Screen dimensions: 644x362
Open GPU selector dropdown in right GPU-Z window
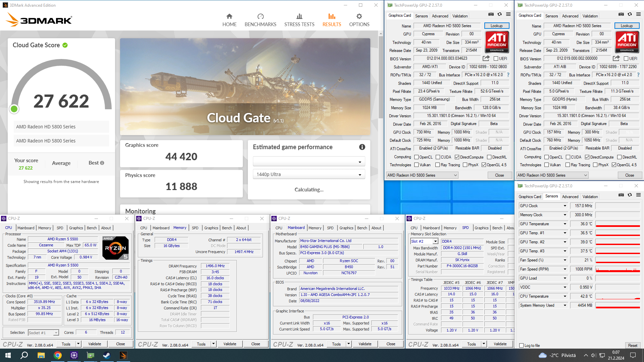552,175
